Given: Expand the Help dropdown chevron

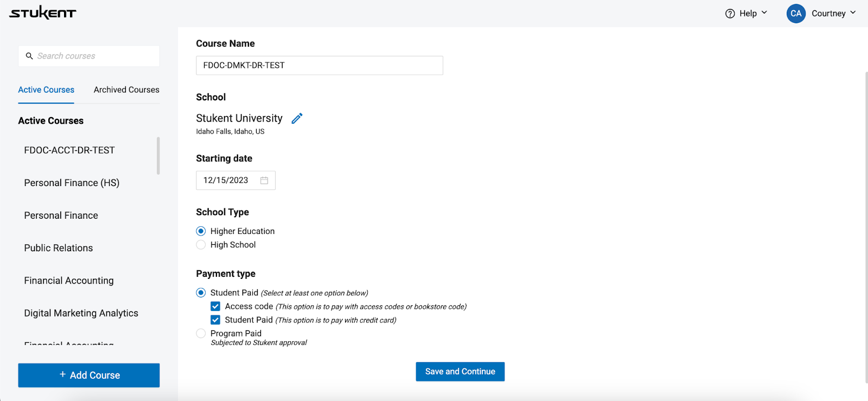Looking at the screenshot, I should [764, 12].
